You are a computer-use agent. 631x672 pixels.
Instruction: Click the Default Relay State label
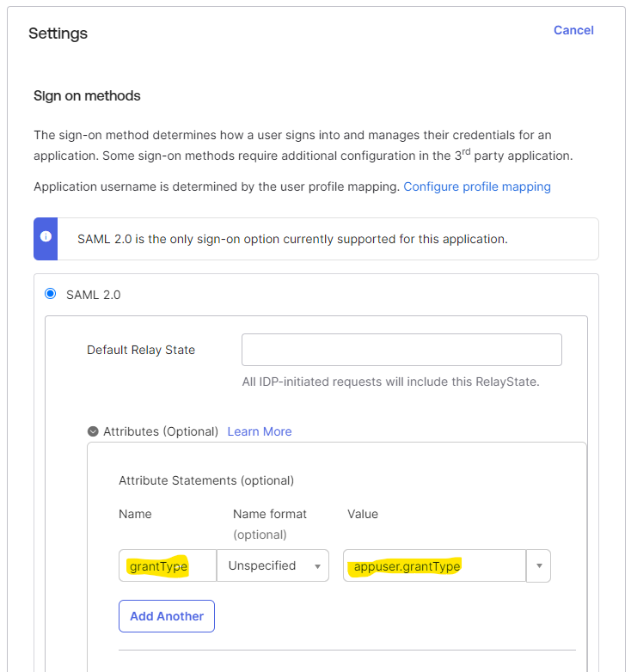pyautogui.click(x=141, y=350)
